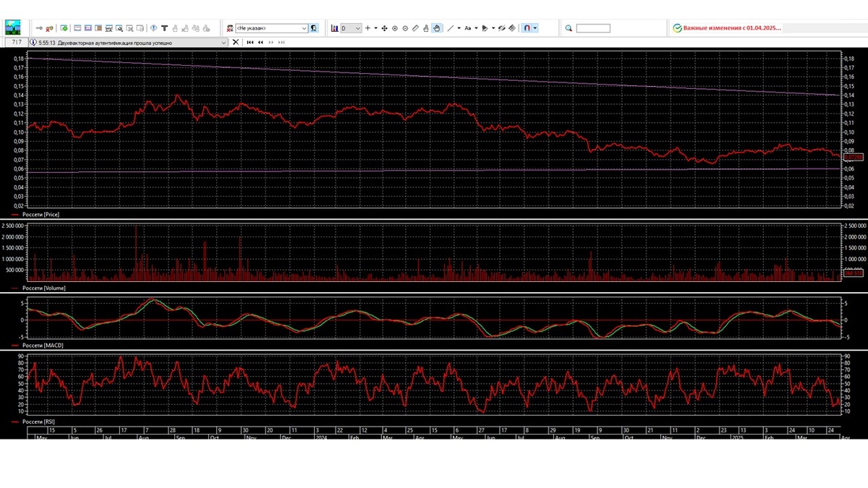
Task: Select the crosshair cursor tool
Action: [367, 28]
